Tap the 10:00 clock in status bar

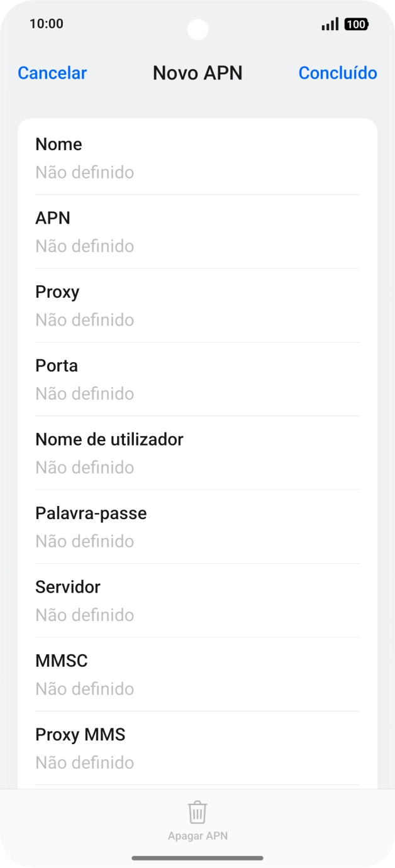coord(47,24)
